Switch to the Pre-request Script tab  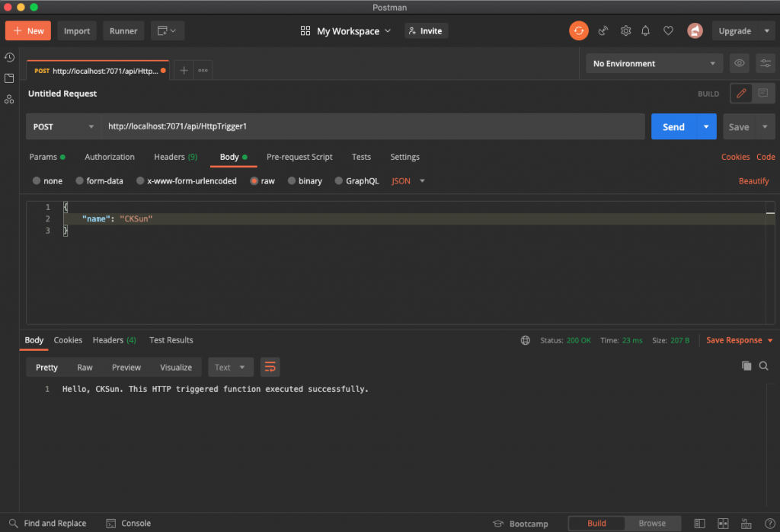[299, 157]
